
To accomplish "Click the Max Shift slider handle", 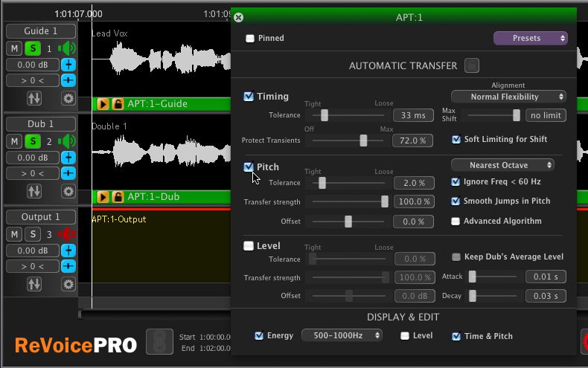I will pyautogui.click(x=517, y=115).
